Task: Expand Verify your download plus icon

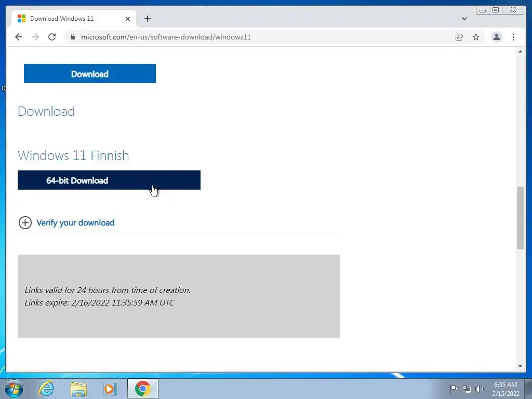Action: coord(25,222)
